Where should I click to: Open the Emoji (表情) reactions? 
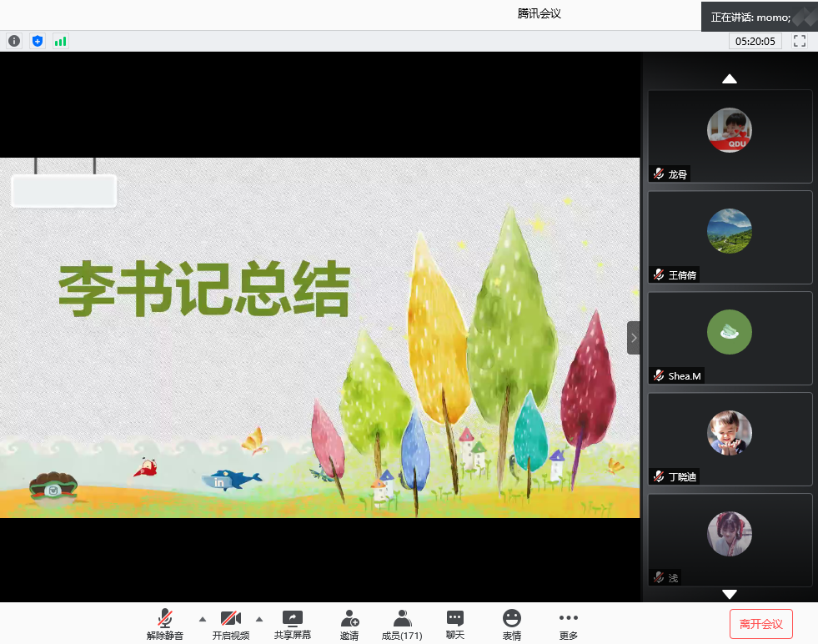tap(511, 624)
